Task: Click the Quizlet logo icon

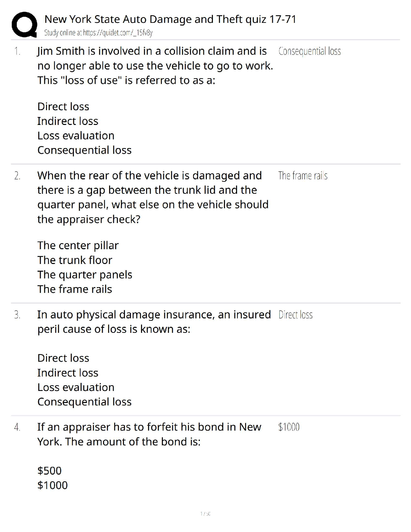Action: click(x=24, y=25)
